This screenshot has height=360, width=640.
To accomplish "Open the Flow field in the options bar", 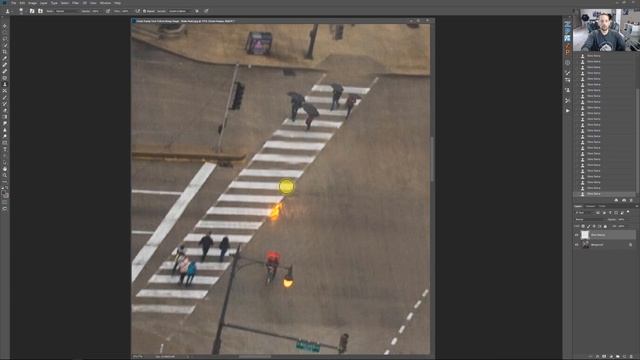I will pos(125,11).
